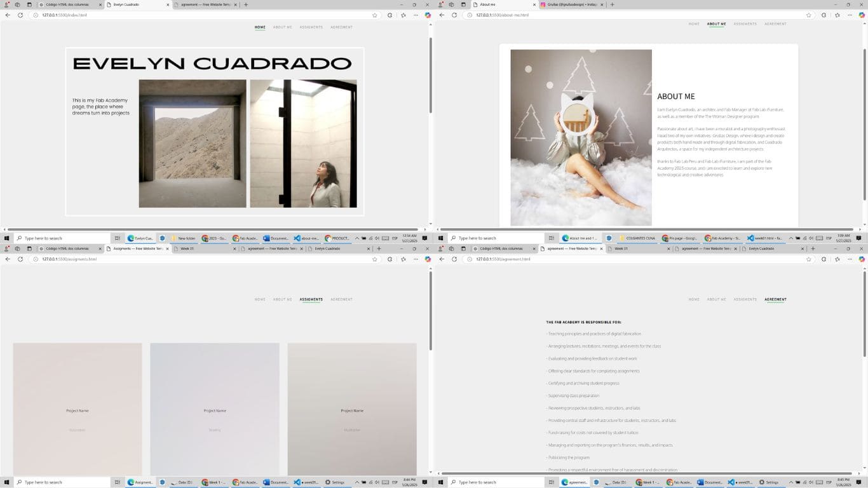Viewport: 868px width, 488px height.
Task: Close the 'Código HTML dos columnas' tab in index.html window
Action: (100, 4)
